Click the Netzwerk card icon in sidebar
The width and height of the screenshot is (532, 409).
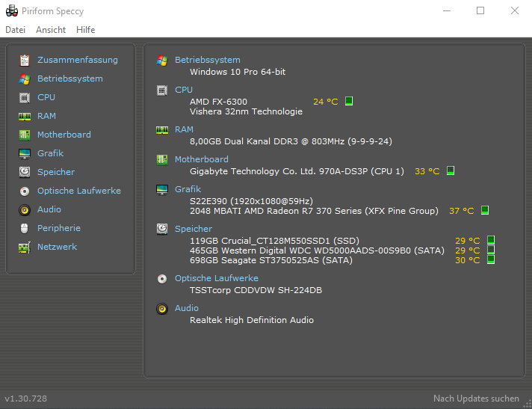(x=25, y=247)
